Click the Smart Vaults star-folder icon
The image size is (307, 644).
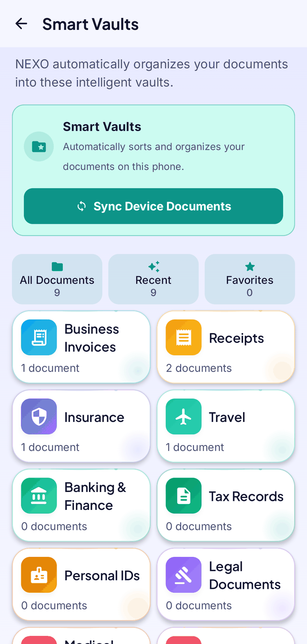[x=39, y=146]
